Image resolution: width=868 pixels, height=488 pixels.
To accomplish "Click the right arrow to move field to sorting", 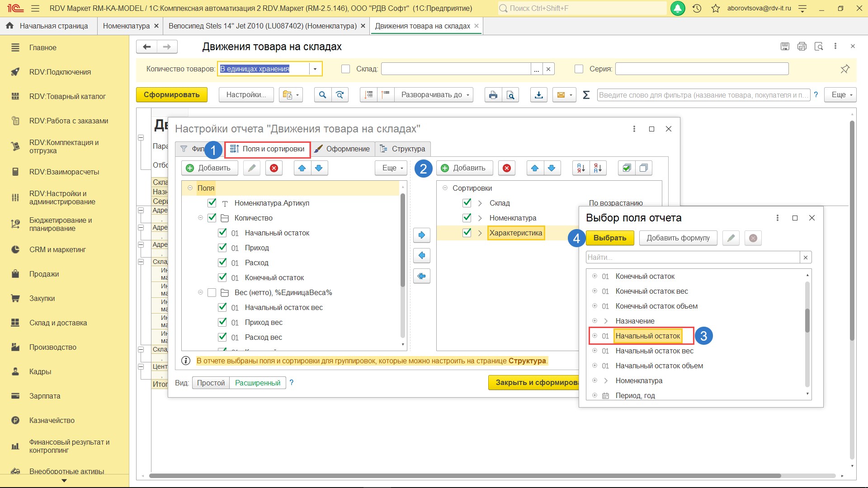I will [x=421, y=235].
